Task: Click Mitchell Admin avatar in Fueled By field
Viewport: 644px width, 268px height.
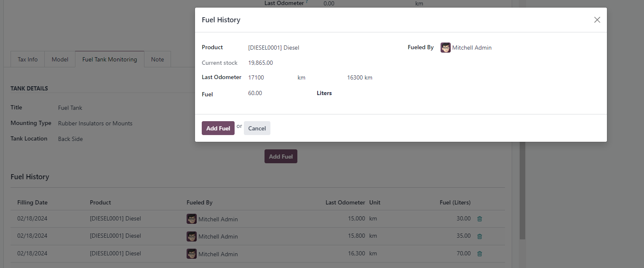Action: pos(446,48)
